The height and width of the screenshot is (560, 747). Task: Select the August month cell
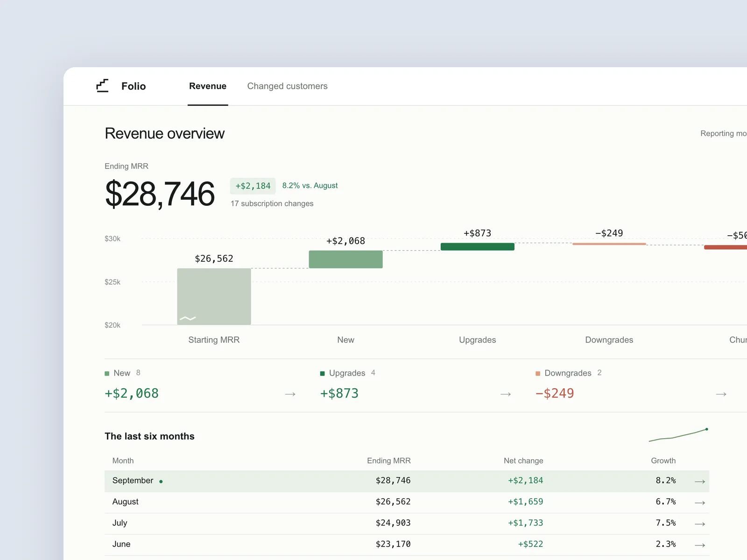click(126, 502)
